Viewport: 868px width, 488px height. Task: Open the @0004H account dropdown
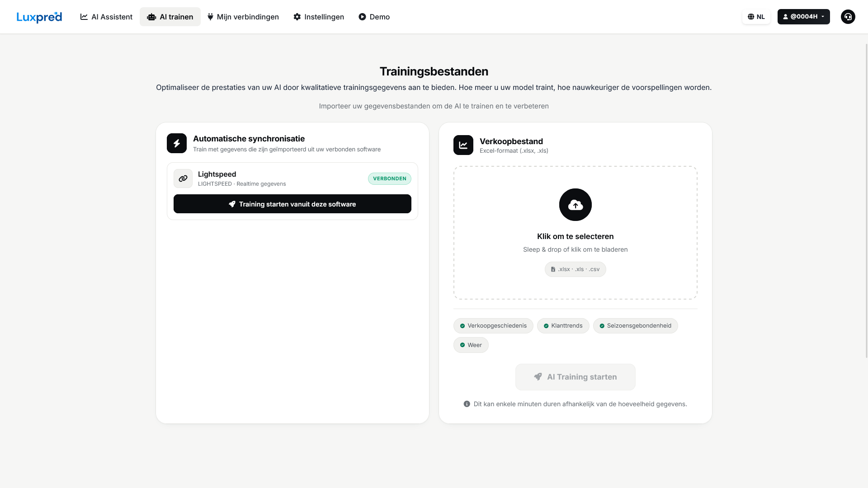803,17
